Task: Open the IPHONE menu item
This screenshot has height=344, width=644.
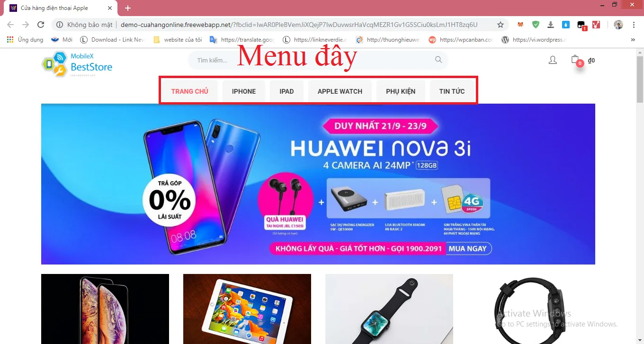Action: [244, 91]
